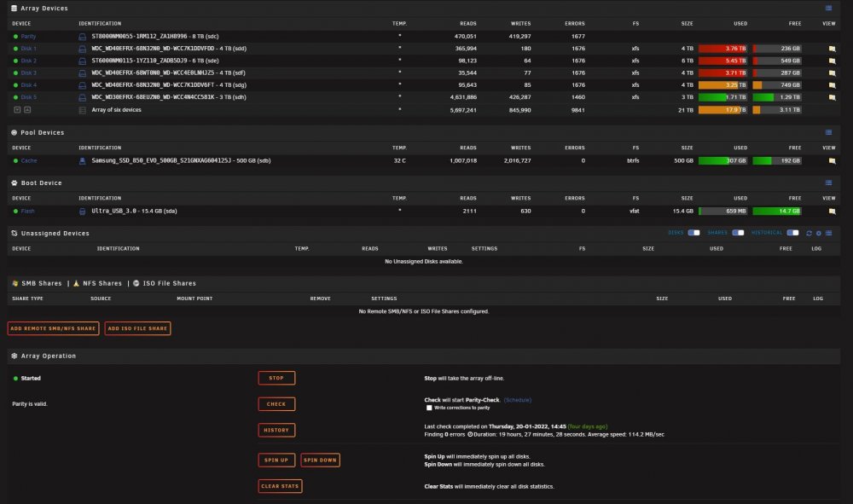The width and height of the screenshot is (853, 504).
Task: Click the Flash USB drive icon
Action: click(x=82, y=211)
